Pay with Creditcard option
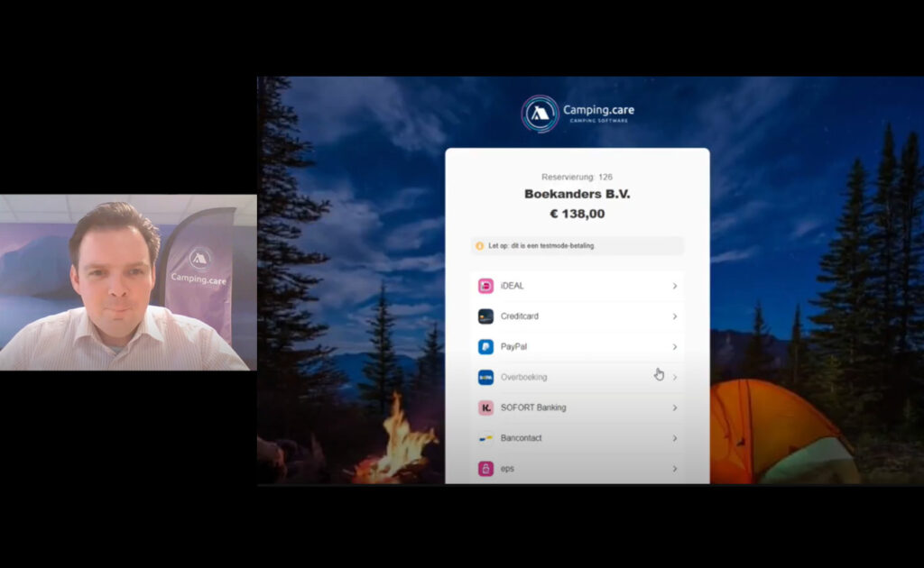This screenshot has height=568, width=924. (577, 316)
